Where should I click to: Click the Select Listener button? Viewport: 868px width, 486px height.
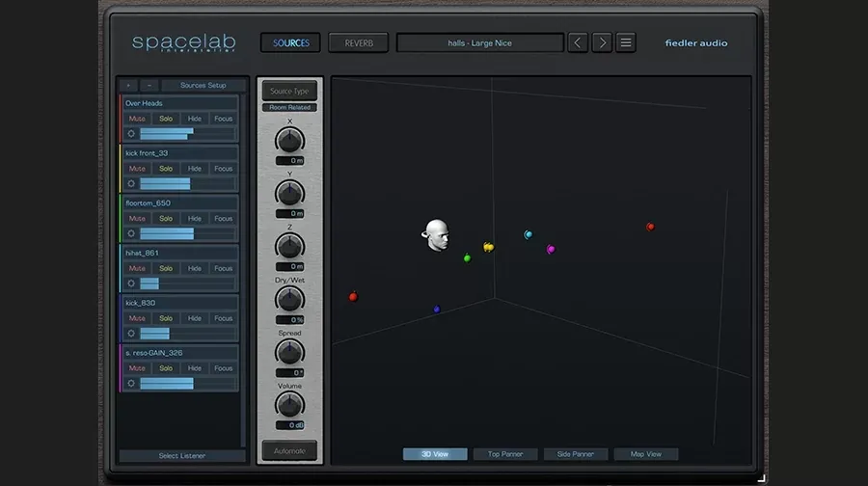[x=182, y=455]
